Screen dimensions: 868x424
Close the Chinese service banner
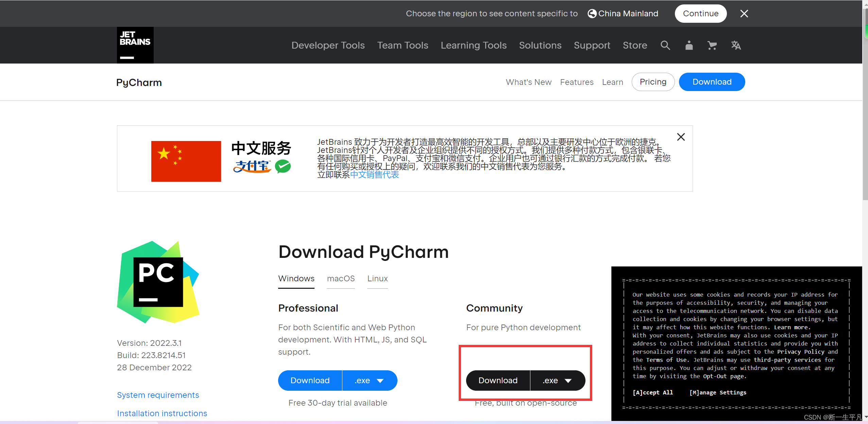point(681,137)
